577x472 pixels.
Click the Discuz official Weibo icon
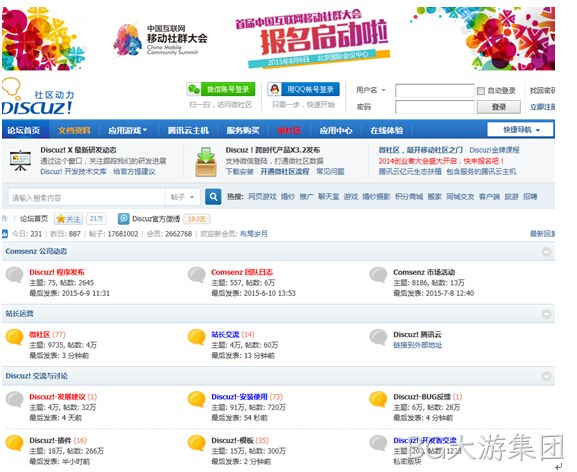(x=124, y=219)
